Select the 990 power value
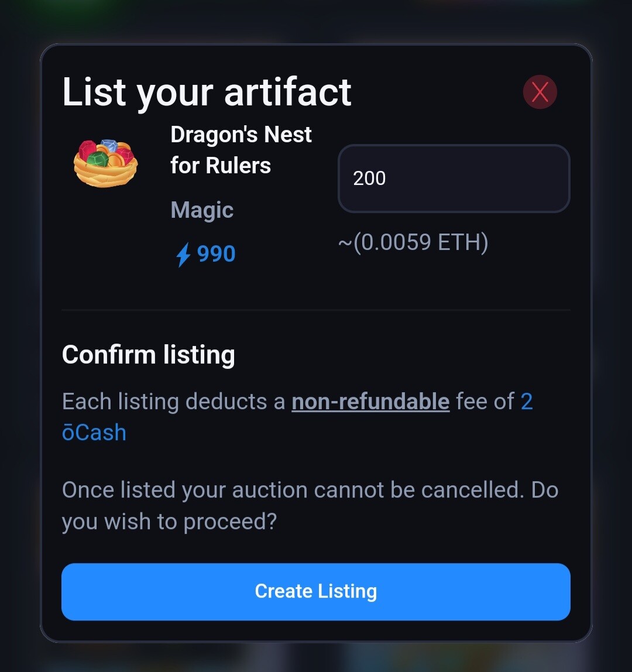The image size is (632, 672). [216, 253]
